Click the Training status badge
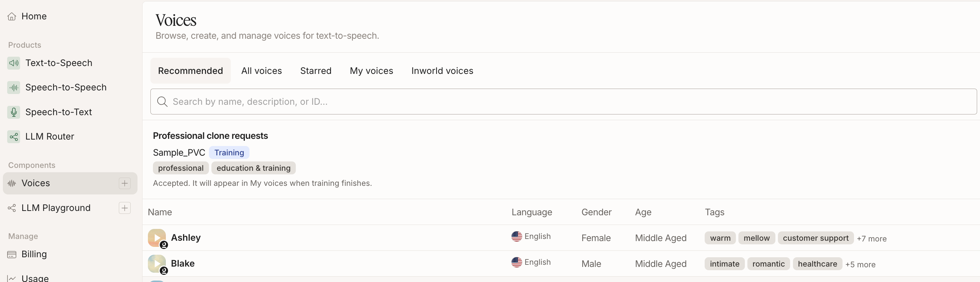 click(229, 152)
